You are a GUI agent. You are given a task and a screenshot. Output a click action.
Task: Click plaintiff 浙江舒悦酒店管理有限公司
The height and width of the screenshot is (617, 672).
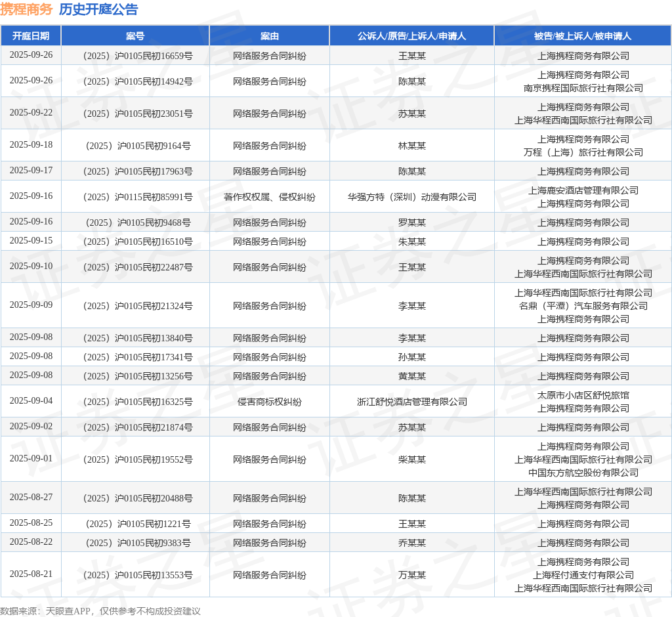[412, 401]
